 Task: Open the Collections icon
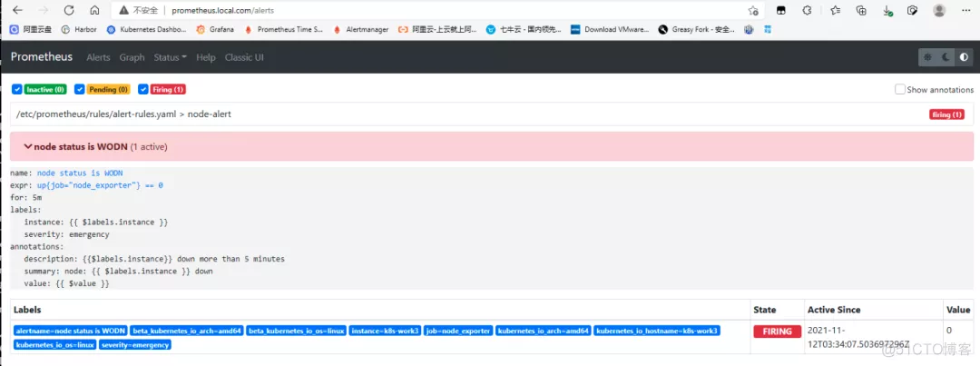[861, 10]
